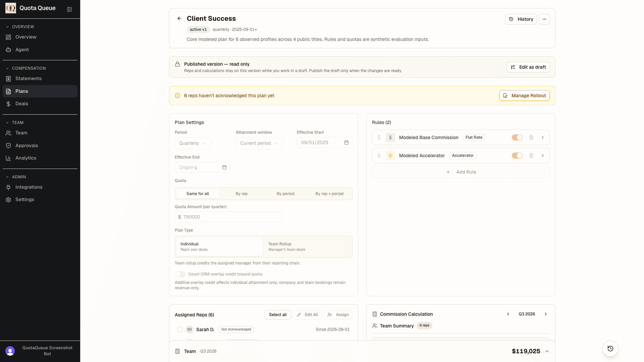The height and width of the screenshot is (362, 644).
Task: Collapse the sidebar panel icon
Action: point(69,9)
